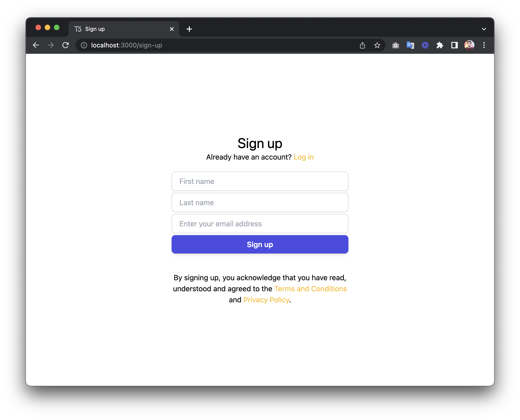Screen dimensions: 520x420
Task: Open the extensions puzzle-piece menu
Action: (x=440, y=45)
